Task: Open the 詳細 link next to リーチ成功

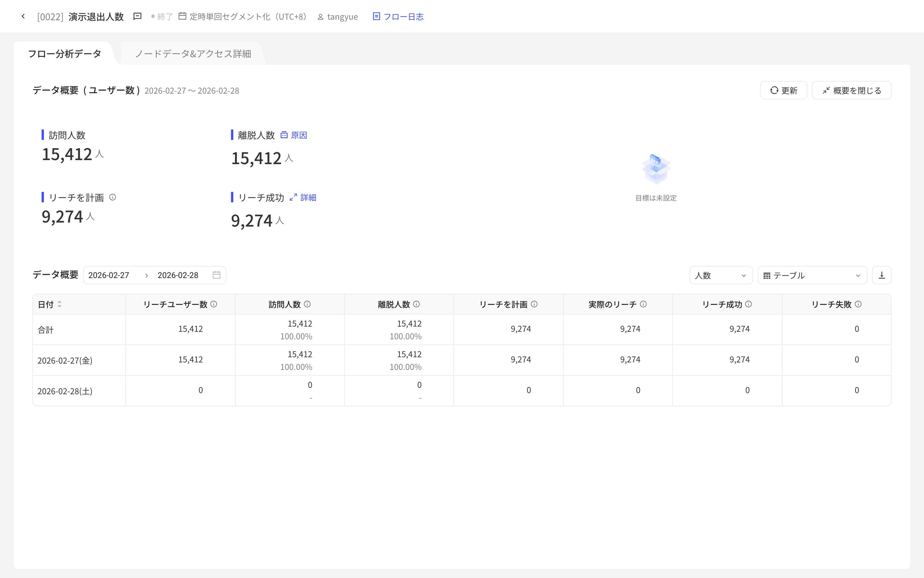Action: point(303,197)
